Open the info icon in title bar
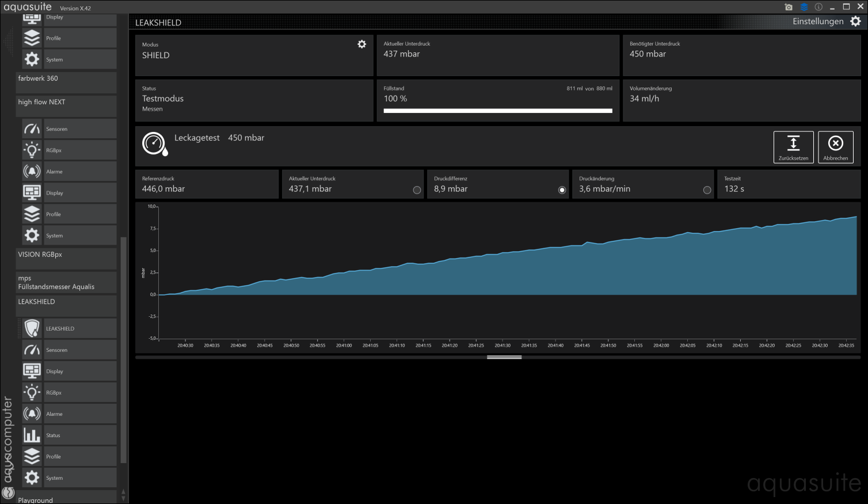 818,7
